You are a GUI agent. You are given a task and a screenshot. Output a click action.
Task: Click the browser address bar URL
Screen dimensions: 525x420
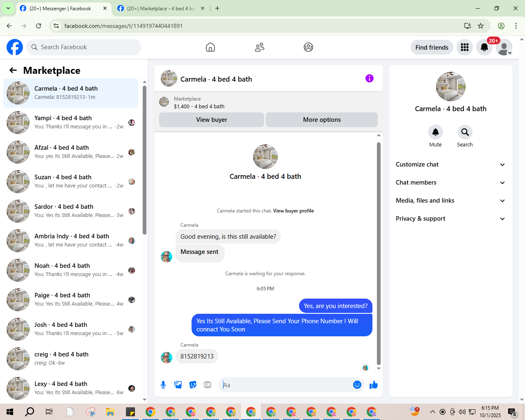pyautogui.click(x=123, y=26)
